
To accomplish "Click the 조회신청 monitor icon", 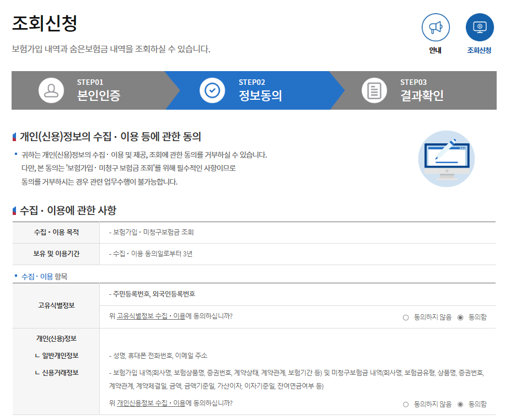I will coord(480,28).
